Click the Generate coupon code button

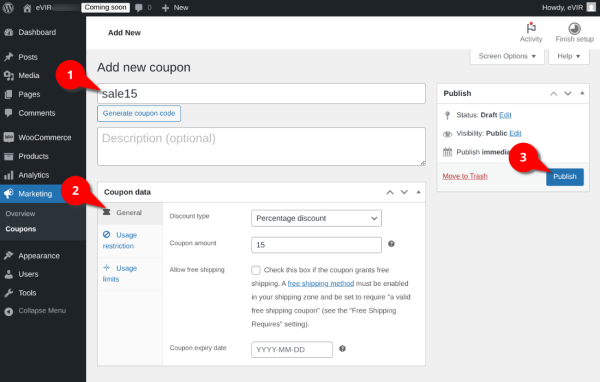pyautogui.click(x=139, y=114)
